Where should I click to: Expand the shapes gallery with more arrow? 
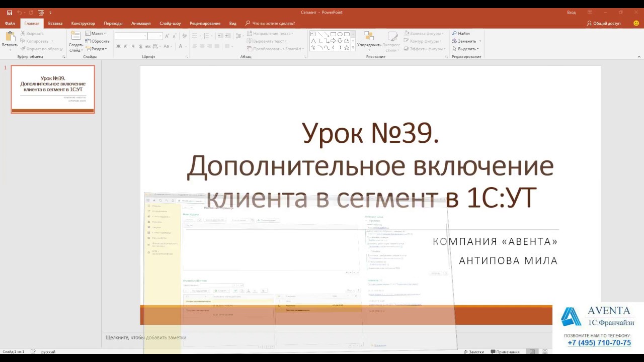pos(353,48)
